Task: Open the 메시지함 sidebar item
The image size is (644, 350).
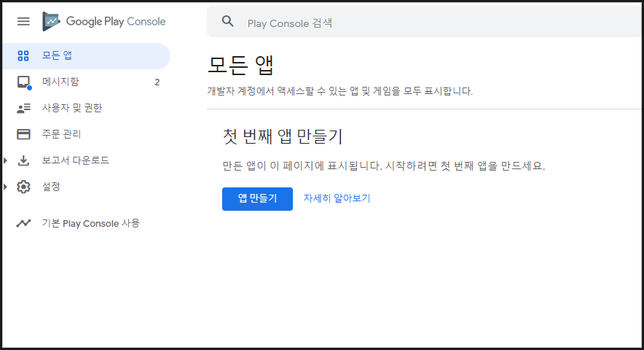Action: [60, 82]
